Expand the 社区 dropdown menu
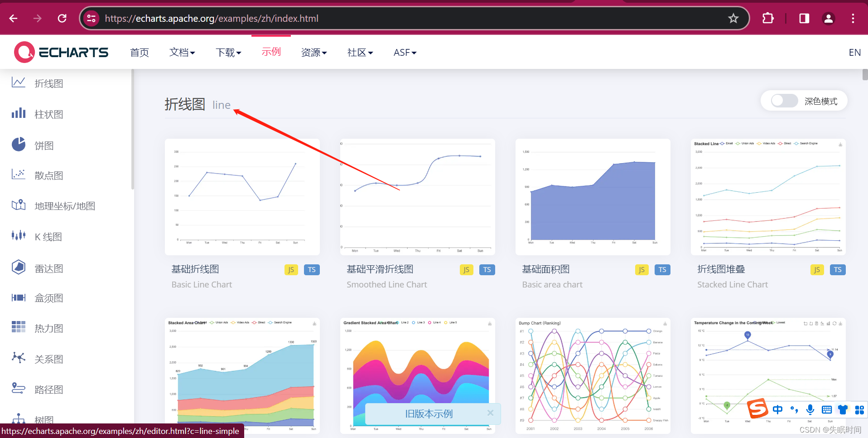 click(x=360, y=53)
